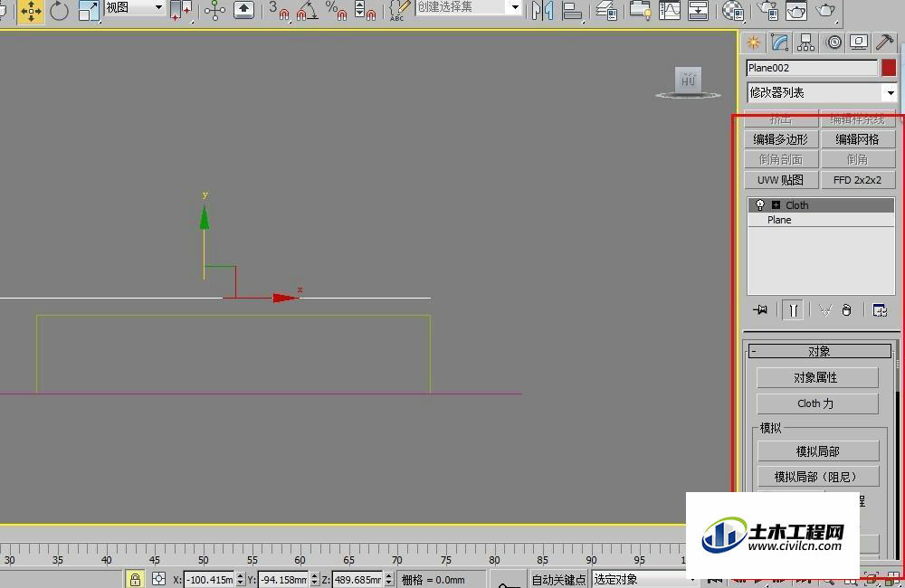Click the 编辑网格 modifier button
The width and height of the screenshot is (905, 588).
(858, 139)
